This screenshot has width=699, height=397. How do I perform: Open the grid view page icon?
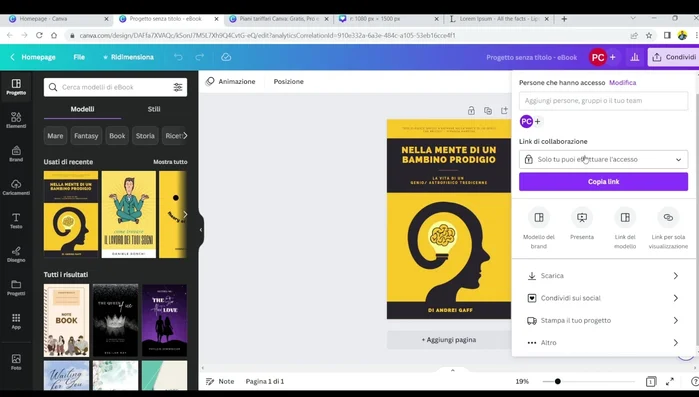(651, 381)
